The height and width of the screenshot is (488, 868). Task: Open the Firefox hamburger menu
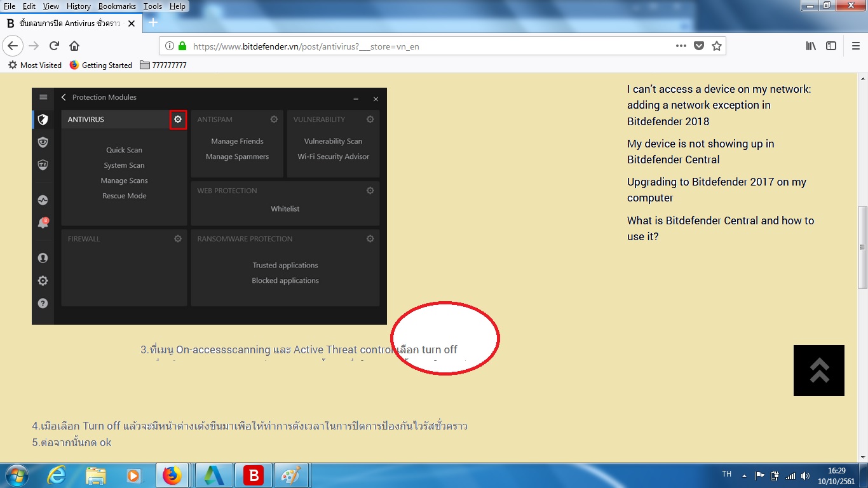[x=856, y=46]
